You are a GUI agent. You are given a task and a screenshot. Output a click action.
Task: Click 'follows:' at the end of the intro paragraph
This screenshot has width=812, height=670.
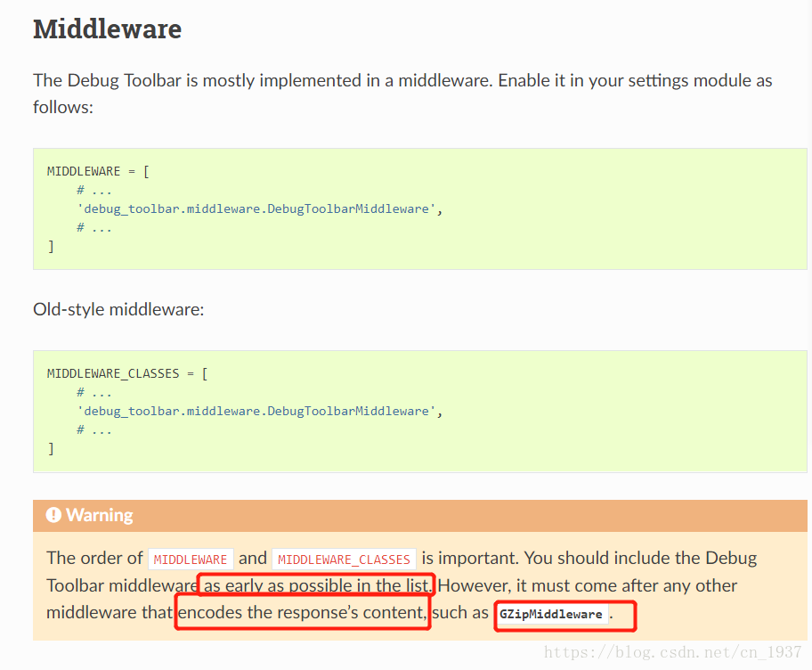point(63,108)
